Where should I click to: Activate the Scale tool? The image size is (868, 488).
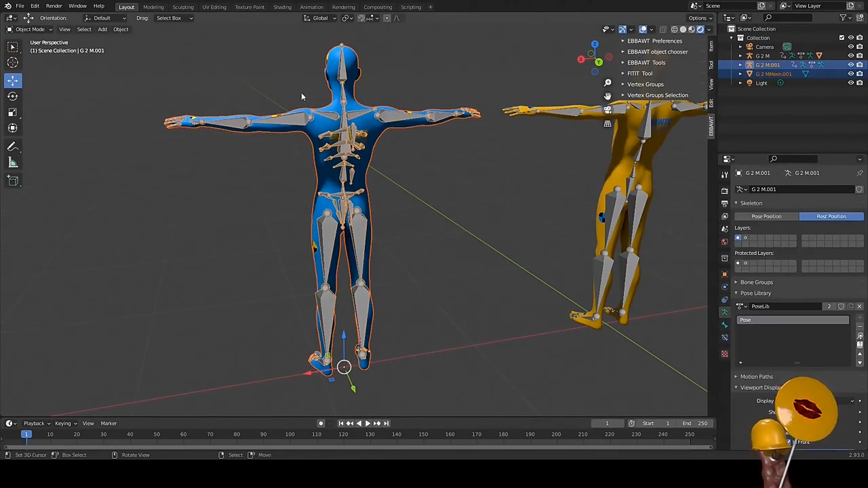(x=12, y=113)
